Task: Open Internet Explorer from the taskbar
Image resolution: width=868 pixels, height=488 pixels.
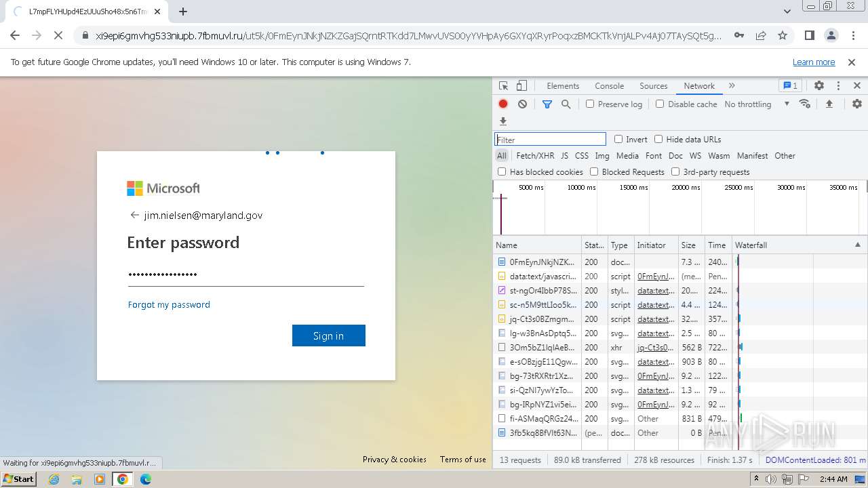Action: point(54,479)
